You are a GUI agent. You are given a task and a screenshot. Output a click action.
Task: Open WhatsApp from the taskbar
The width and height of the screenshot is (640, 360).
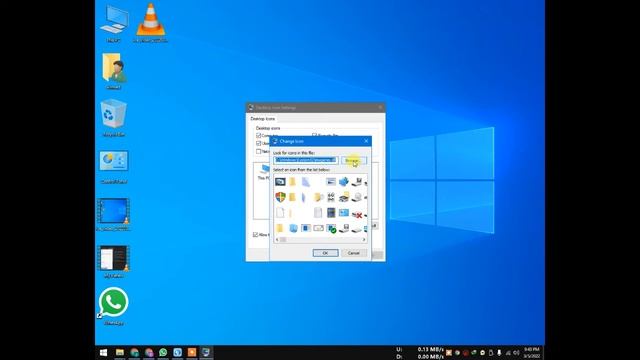(163, 353)
